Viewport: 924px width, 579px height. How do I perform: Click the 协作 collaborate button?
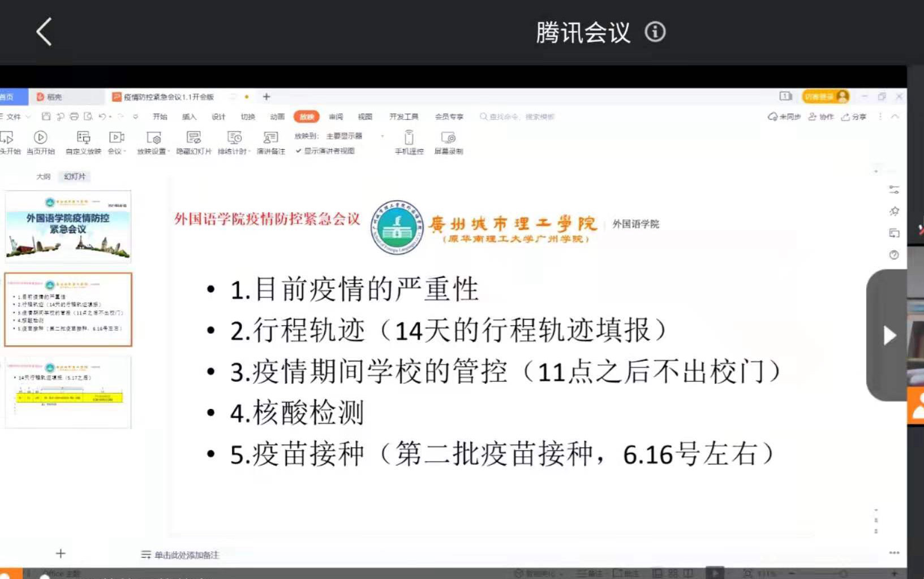(820, 116)
